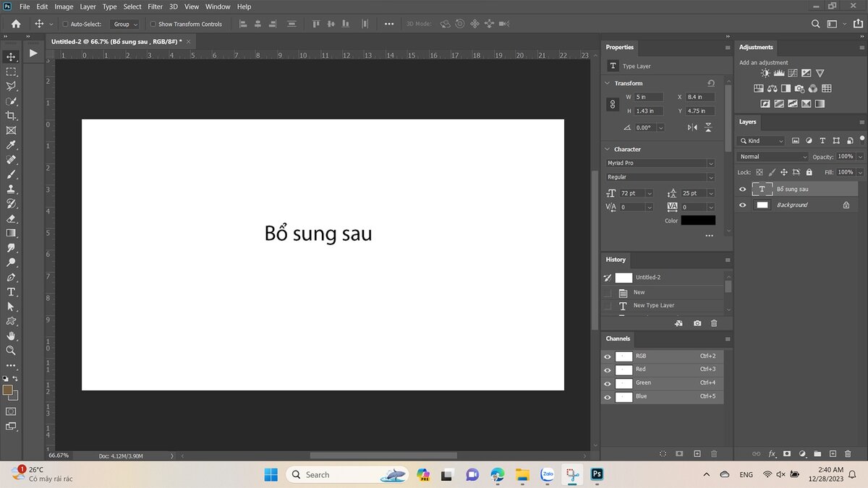Activate the Hand tool
This screenshot has height=488, width=868.
(x=11, y=336)
